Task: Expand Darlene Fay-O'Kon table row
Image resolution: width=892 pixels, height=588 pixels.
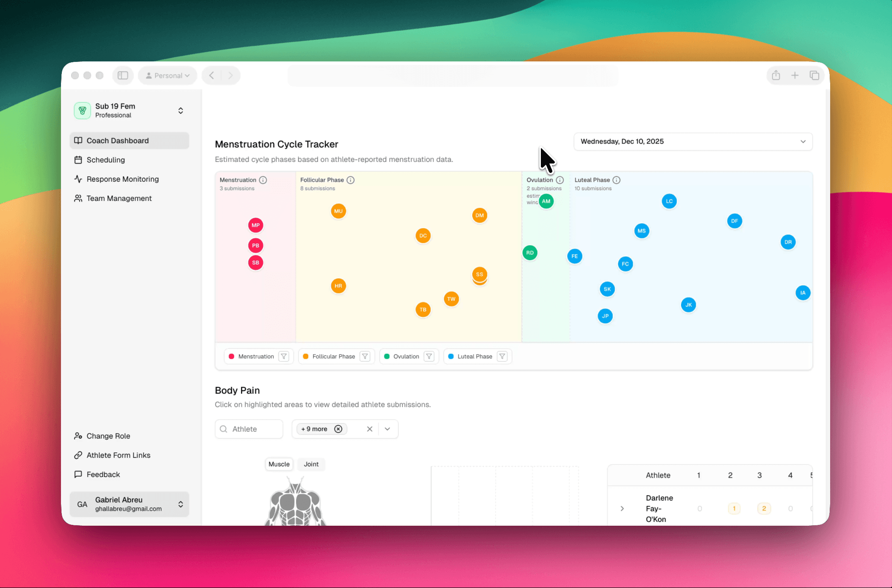Action: [x=622, y=508]
